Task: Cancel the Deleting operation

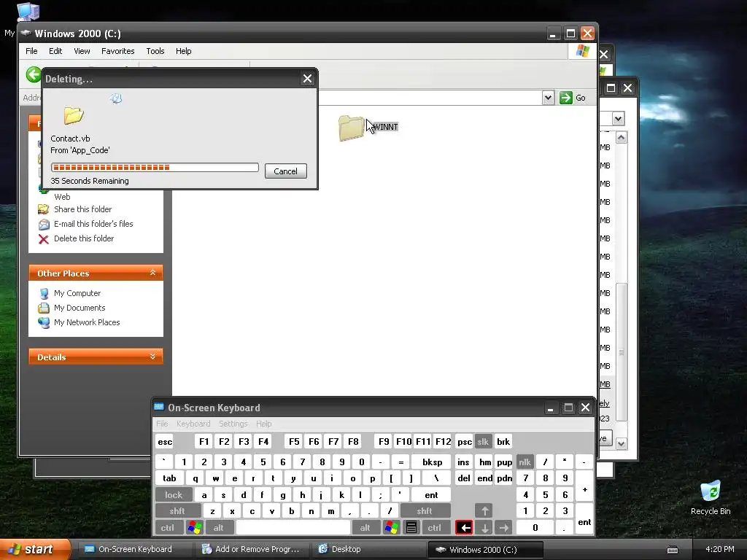Action: [x=285, y=171]
